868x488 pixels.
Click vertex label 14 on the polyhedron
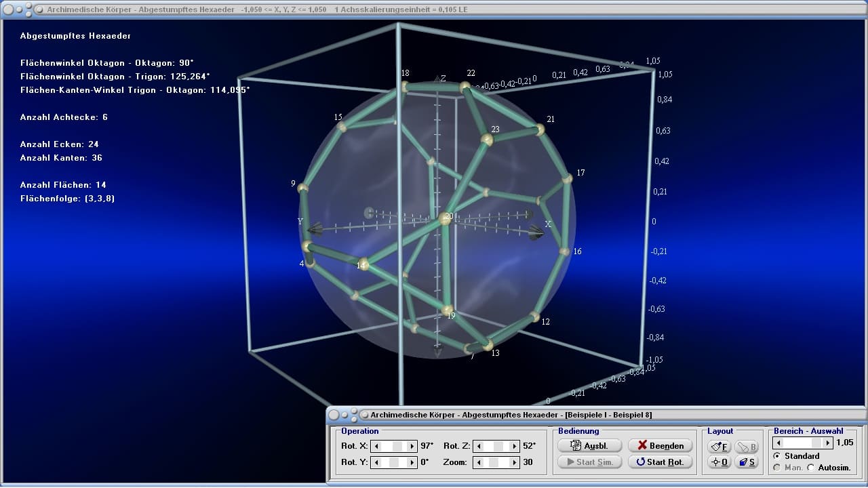[361, 266]
